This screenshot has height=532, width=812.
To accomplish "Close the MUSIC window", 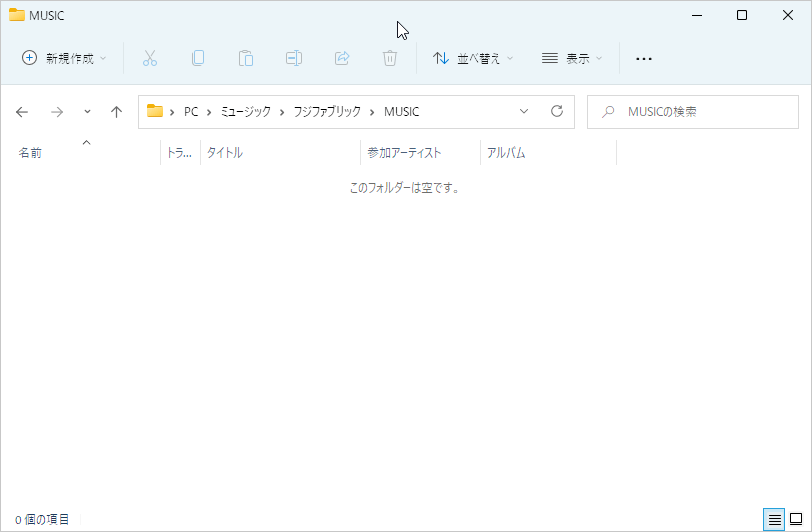I will [788, 16].
